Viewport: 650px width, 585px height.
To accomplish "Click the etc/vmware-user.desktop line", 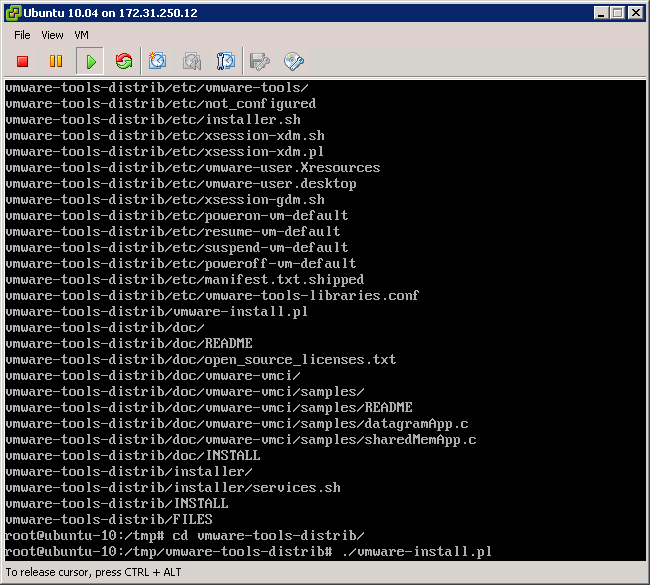I will click(181, 183).
